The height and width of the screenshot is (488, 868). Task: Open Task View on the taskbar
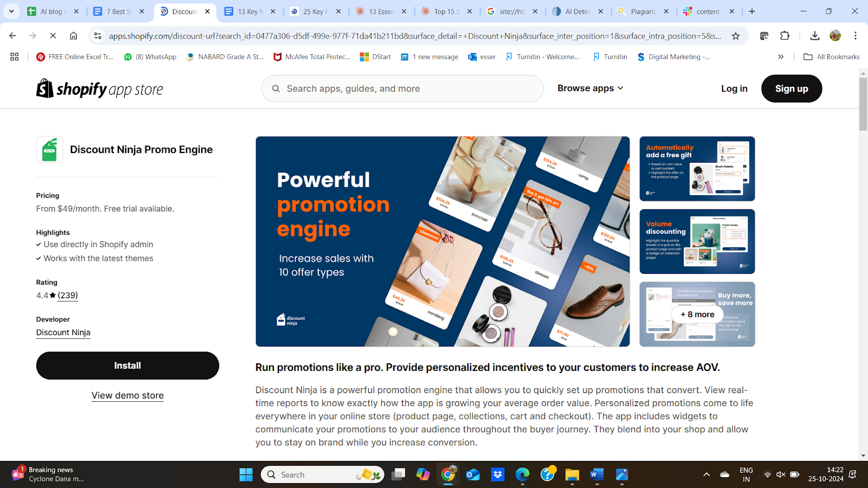click(399, 474)
